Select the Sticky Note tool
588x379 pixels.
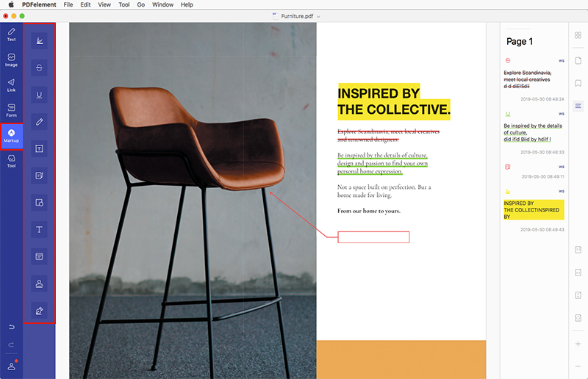(x=39, y=176)
